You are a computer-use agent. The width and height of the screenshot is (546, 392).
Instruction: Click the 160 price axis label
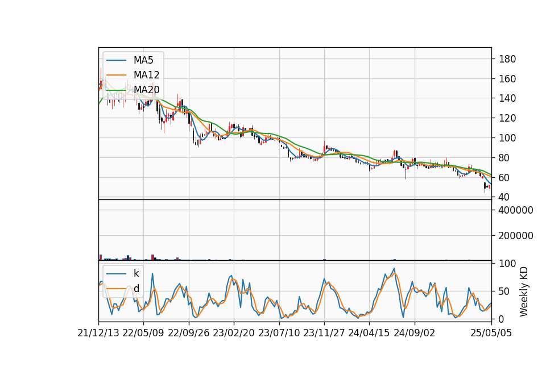tap(507, 79)
